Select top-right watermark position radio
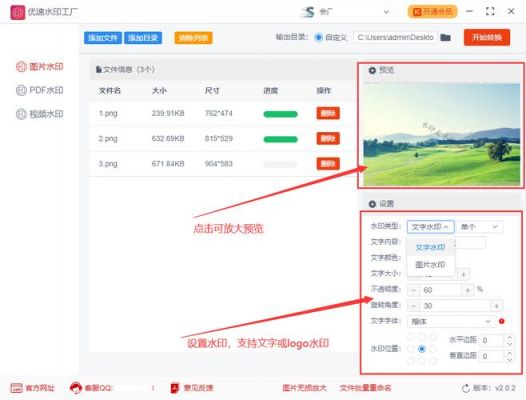 pos(433,337)
